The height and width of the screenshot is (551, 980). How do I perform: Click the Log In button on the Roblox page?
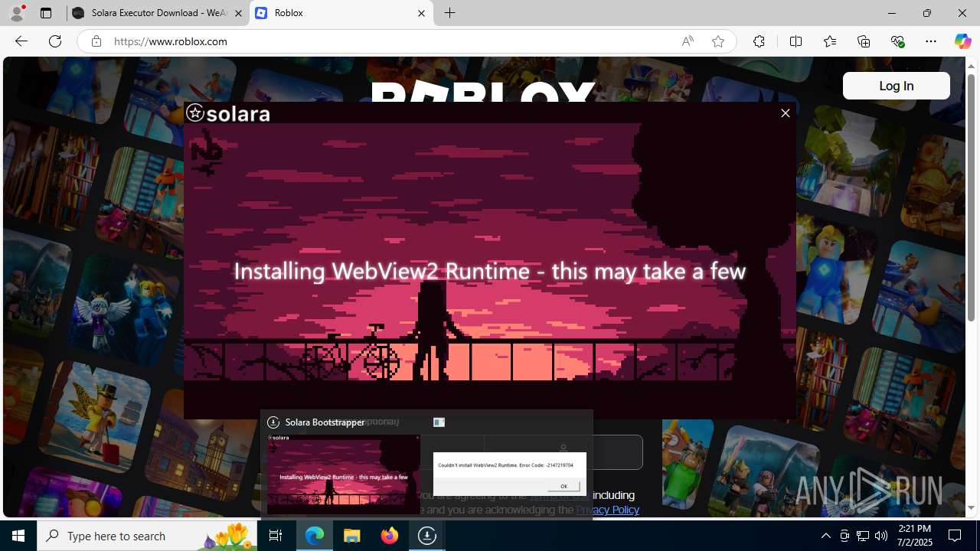pyautogui.click(x=896, y=86)
